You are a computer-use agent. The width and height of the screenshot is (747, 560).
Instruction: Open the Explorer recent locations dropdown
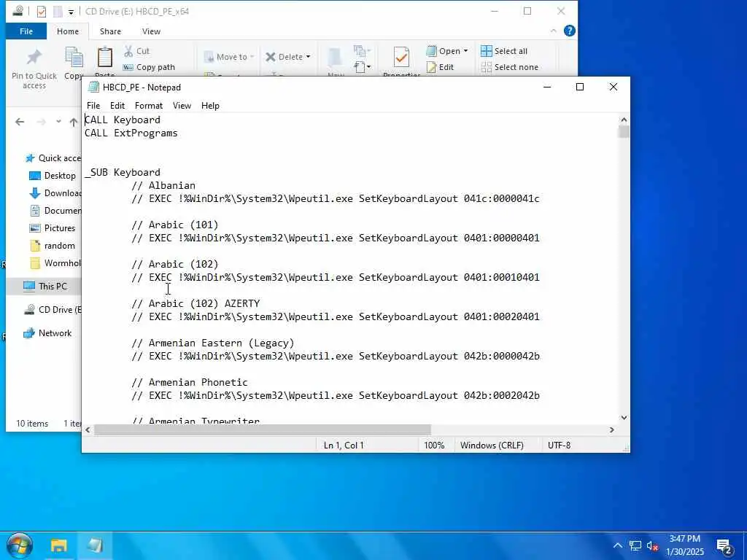[x=58, y=122]
